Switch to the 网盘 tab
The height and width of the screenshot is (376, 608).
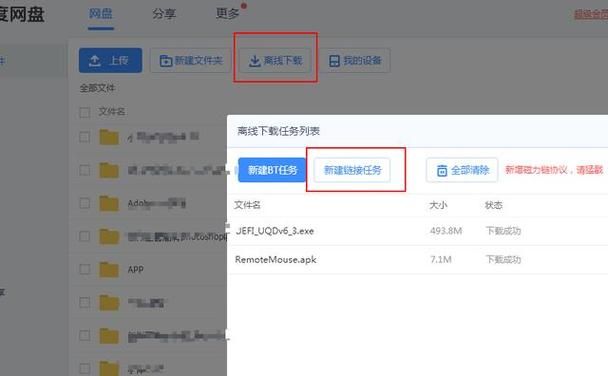100,14
